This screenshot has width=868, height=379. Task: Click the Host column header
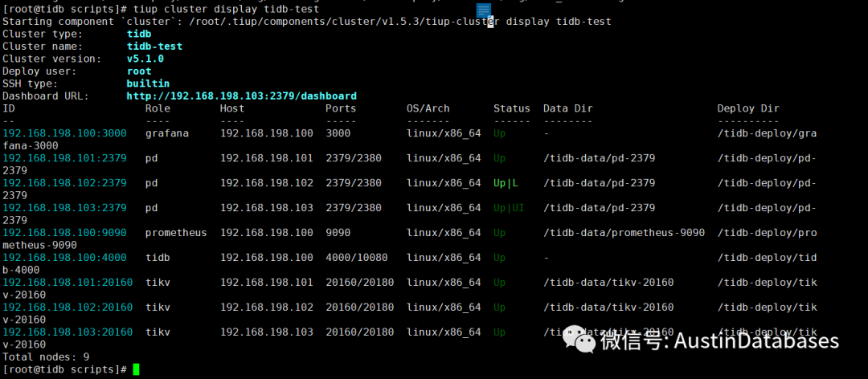232,108
